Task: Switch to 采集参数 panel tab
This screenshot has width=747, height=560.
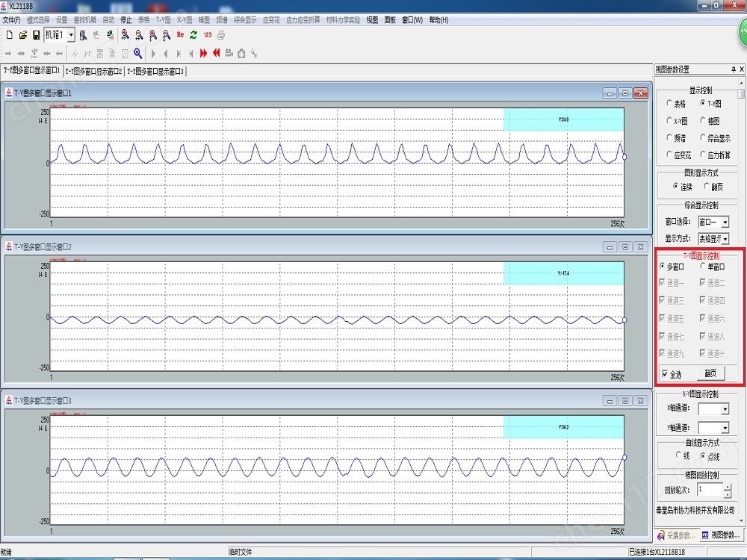Action: point(677,535)
